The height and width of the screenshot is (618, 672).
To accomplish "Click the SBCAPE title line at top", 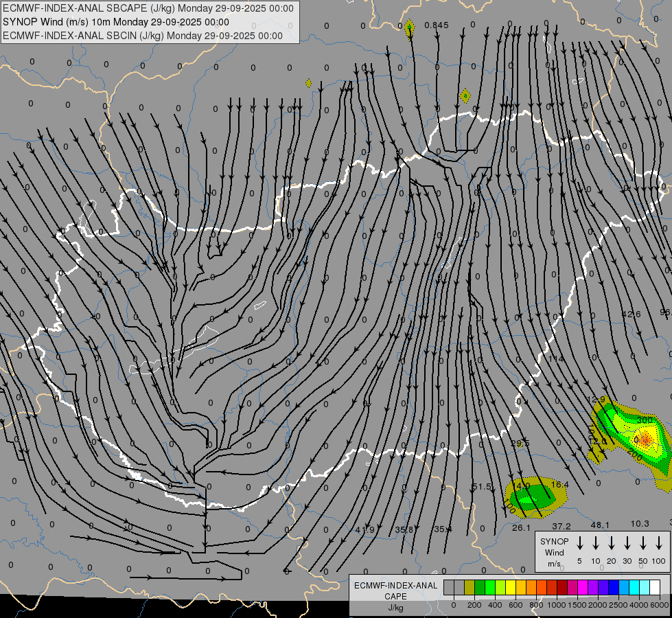I will pos(148,8).
